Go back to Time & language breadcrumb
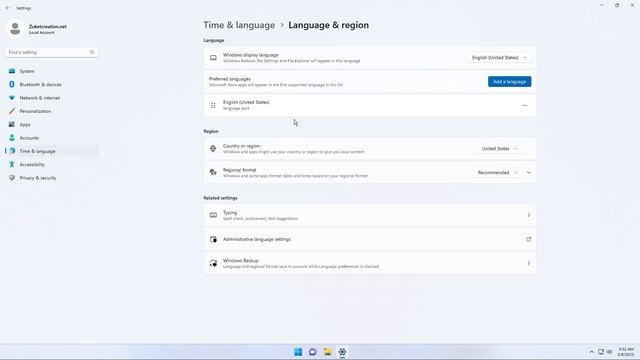640x360 pixels. (239, 25)
